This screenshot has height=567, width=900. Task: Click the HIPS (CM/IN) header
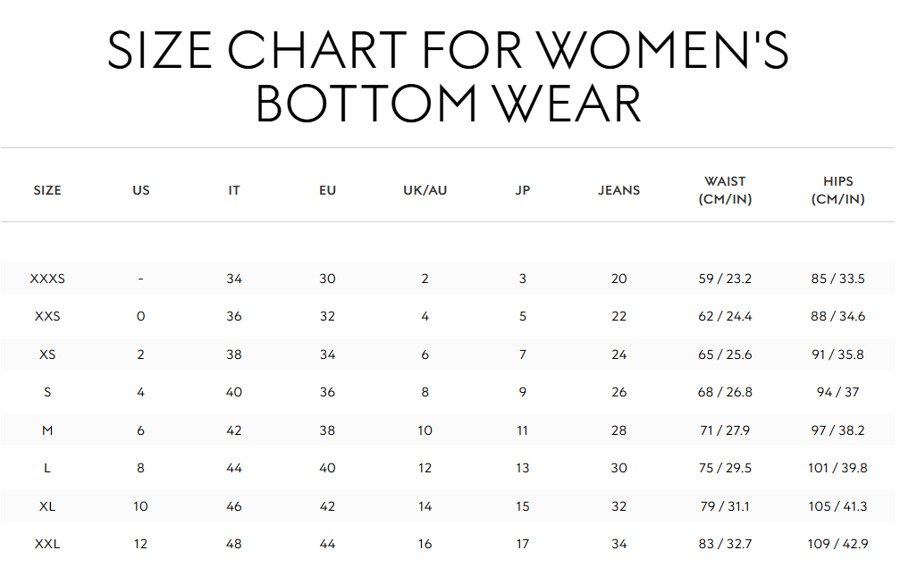pyautogui.click(x=838, y=191)
